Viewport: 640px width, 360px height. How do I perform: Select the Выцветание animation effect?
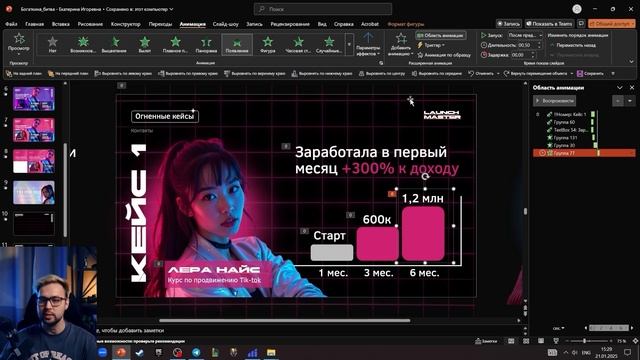[x=114, y=44]
